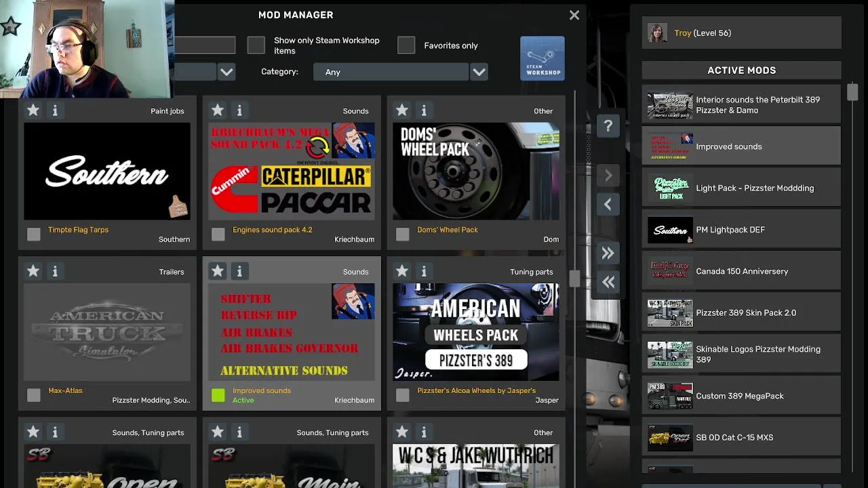Open info for Improved sounds mod card

tap(239, 271)
